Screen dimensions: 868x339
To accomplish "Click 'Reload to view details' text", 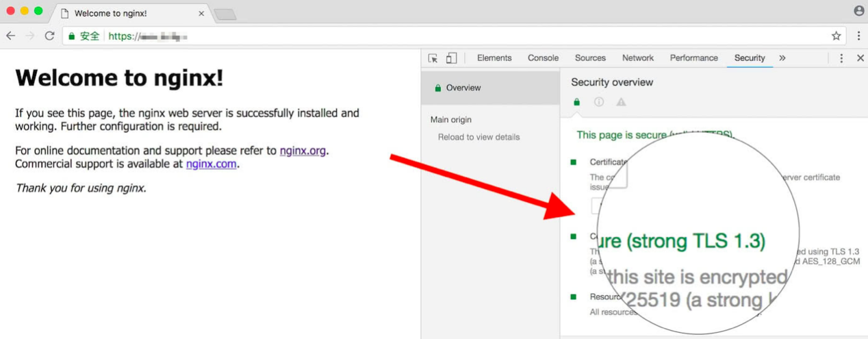I will (x=478, y=137).
